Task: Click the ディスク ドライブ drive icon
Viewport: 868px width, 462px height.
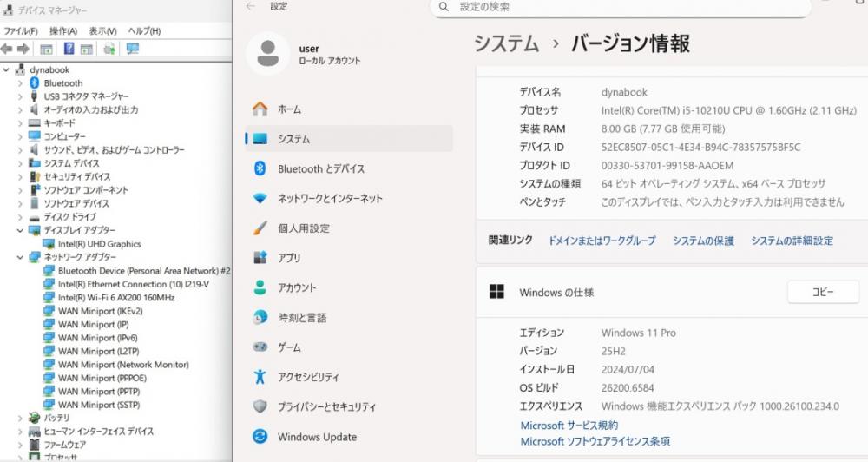Action: [35, 217]
